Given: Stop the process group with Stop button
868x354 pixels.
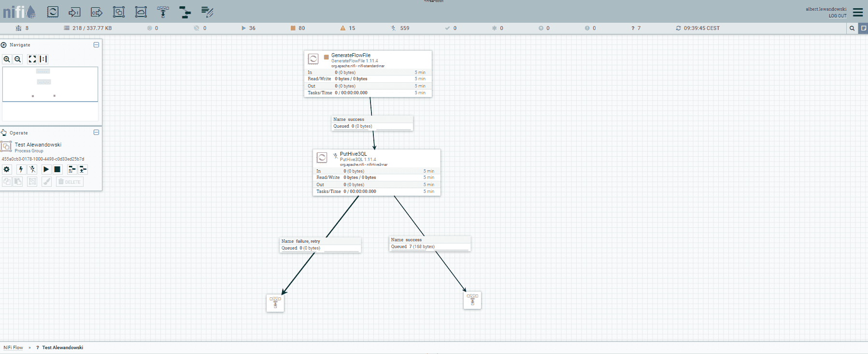Looking at the screenshot, I should click(x=57, y=169).
